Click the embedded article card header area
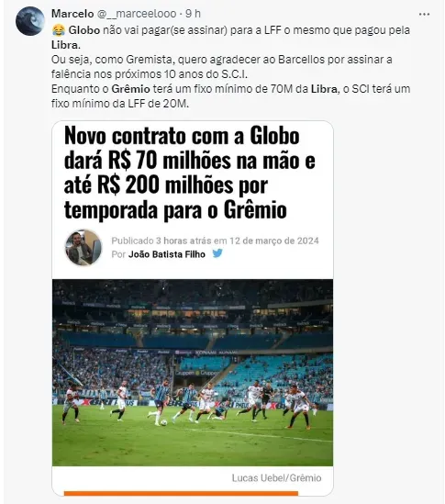The image size is (445, 504). tap(193, 200)
